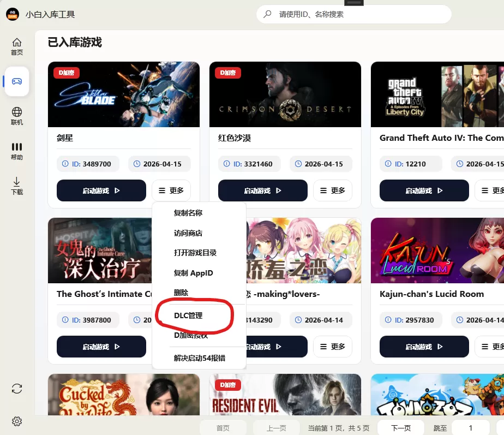Expand 更多 menu for 红色沙漠

(333, 190)
